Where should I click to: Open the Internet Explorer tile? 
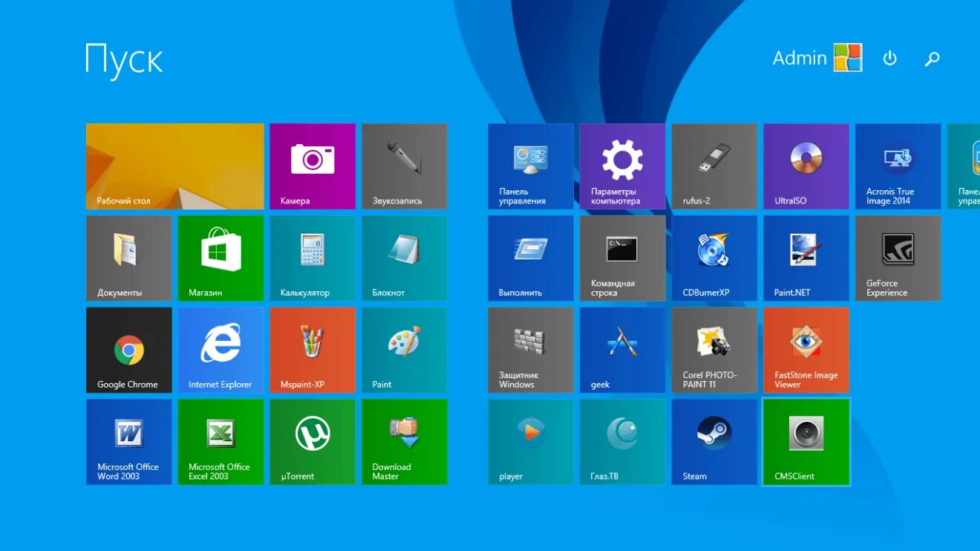pyautogui.click(x=221, y=351)
